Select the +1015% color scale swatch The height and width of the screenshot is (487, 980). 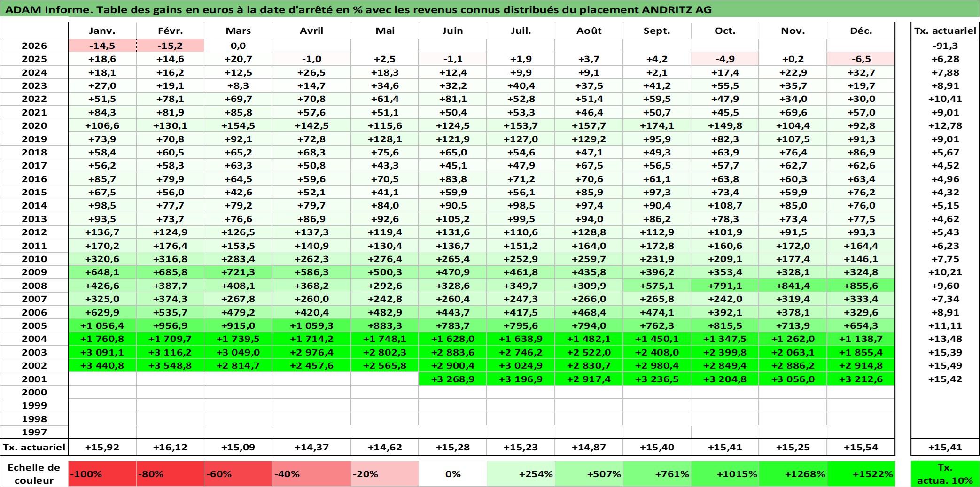click(725, 474)
